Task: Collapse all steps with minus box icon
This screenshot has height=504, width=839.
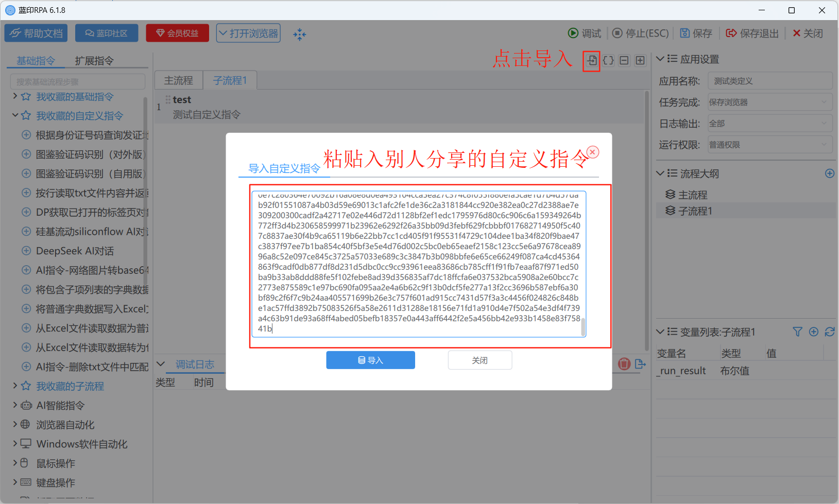Action: pyautogui.click(x=624, y=60)
